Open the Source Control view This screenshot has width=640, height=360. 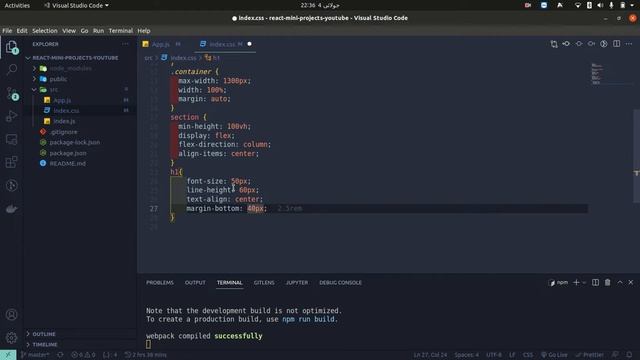(11, 93)
